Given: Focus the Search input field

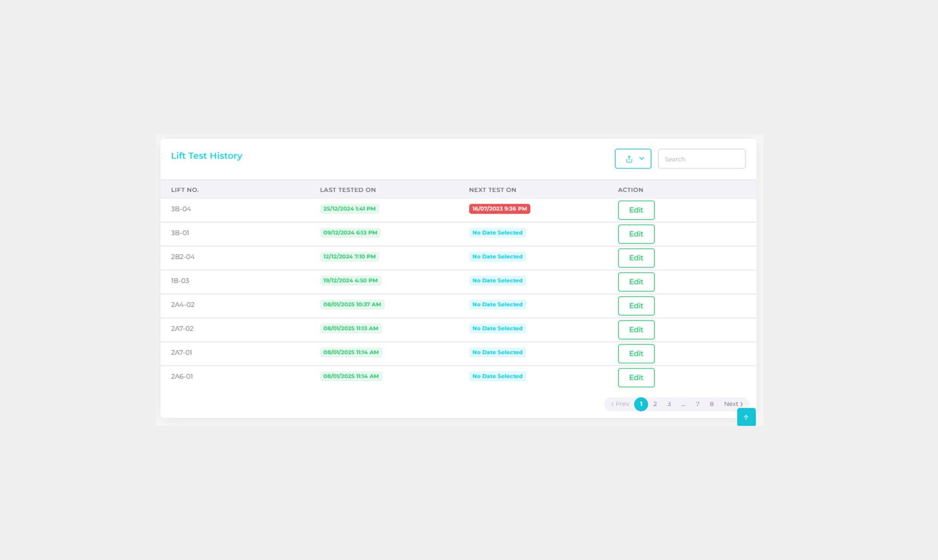Looking at the screenshot, I should [x=701, y=159].
